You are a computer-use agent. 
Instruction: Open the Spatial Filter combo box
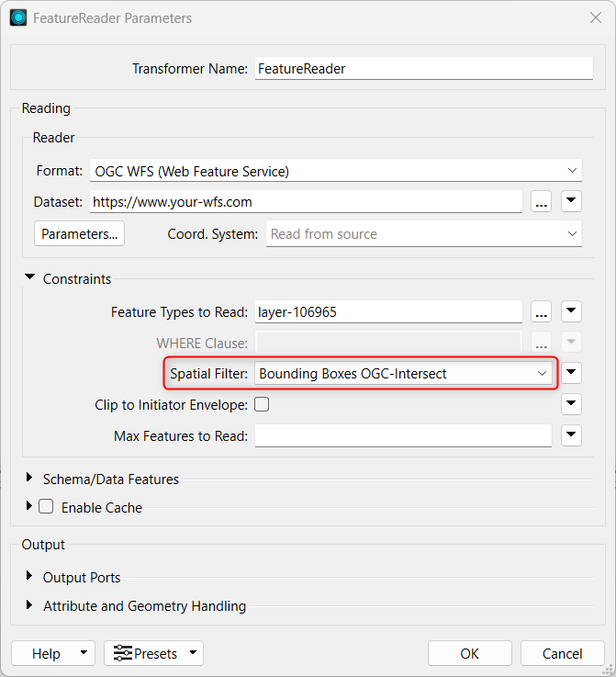coord(403,374)
